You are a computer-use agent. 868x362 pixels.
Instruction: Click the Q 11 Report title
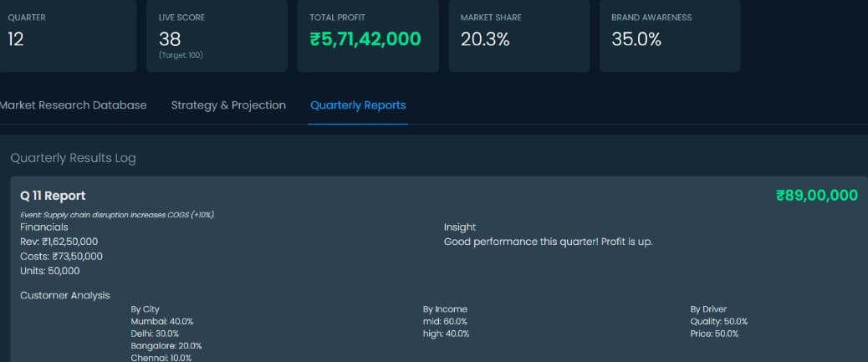point(54,196)
